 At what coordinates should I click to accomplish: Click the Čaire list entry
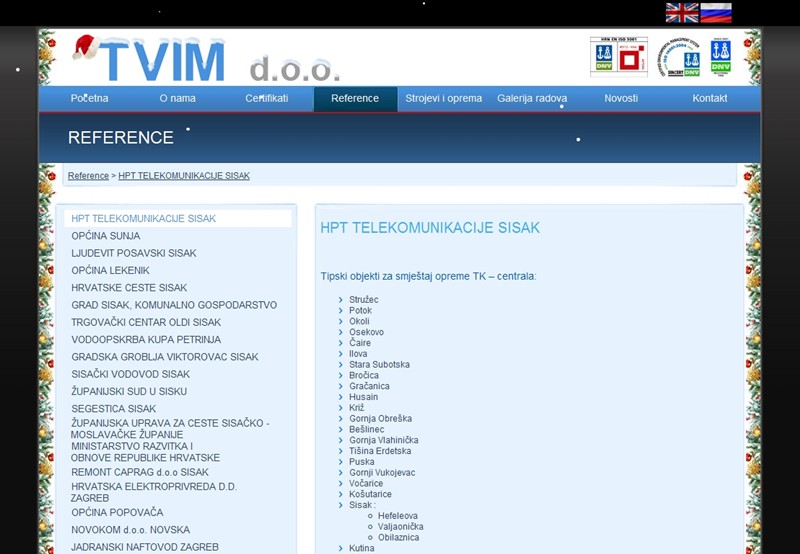(x=360, y=343)
